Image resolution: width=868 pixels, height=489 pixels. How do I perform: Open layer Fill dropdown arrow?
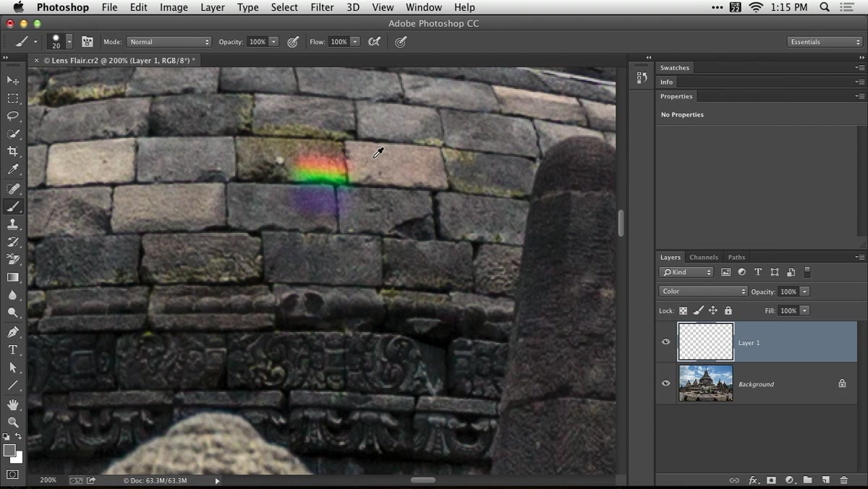tap(804, 310)
